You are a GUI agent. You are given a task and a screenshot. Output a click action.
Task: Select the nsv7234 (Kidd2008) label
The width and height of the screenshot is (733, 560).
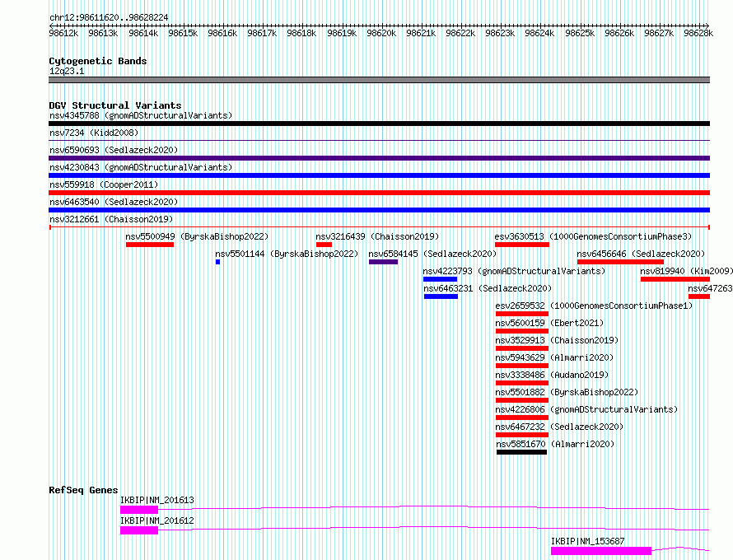(x=94, y=133)
